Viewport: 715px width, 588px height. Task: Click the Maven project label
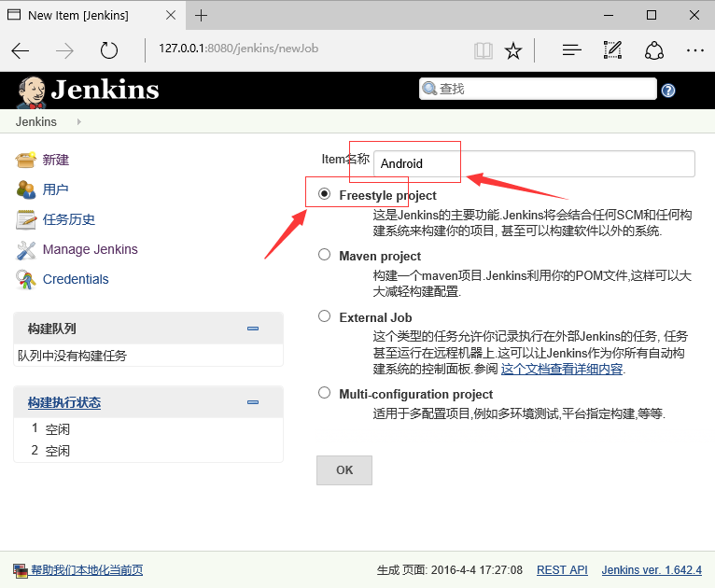pyautogui.click(x=380, y=256)
